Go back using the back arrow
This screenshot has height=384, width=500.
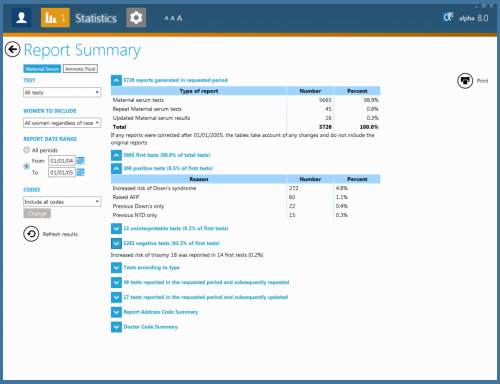13,50
